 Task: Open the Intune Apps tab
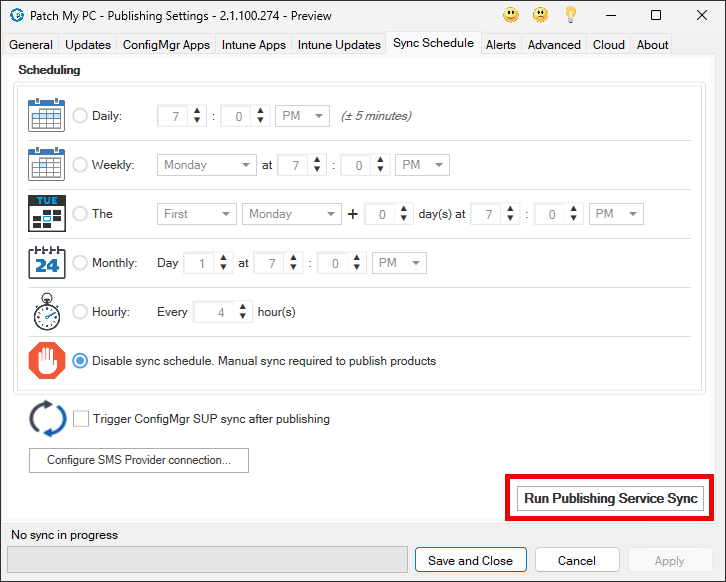click(254, 45)
